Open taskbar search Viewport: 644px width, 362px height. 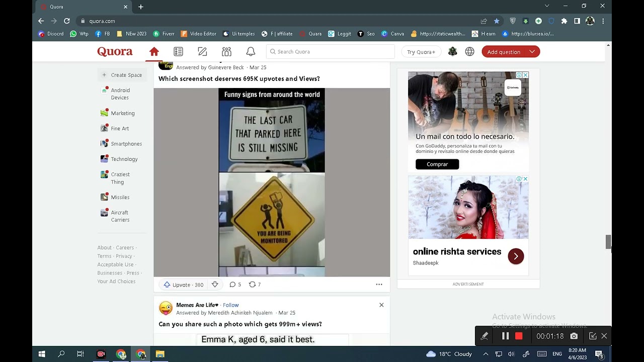(x=61, y=354)
